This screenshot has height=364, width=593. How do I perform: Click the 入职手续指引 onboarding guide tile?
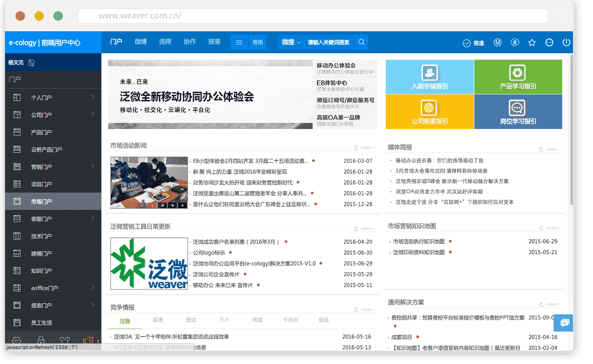(429, 77)
